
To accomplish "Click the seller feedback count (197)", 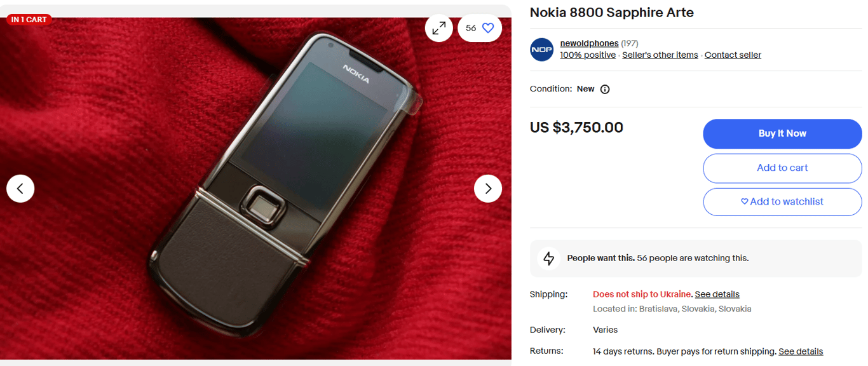I will point(630,43).
